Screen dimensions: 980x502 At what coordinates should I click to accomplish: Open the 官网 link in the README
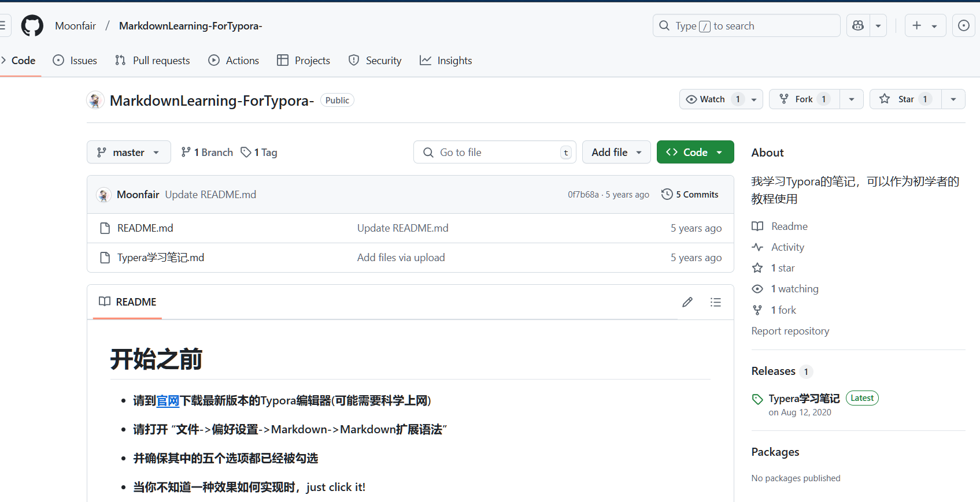(168, 400)
